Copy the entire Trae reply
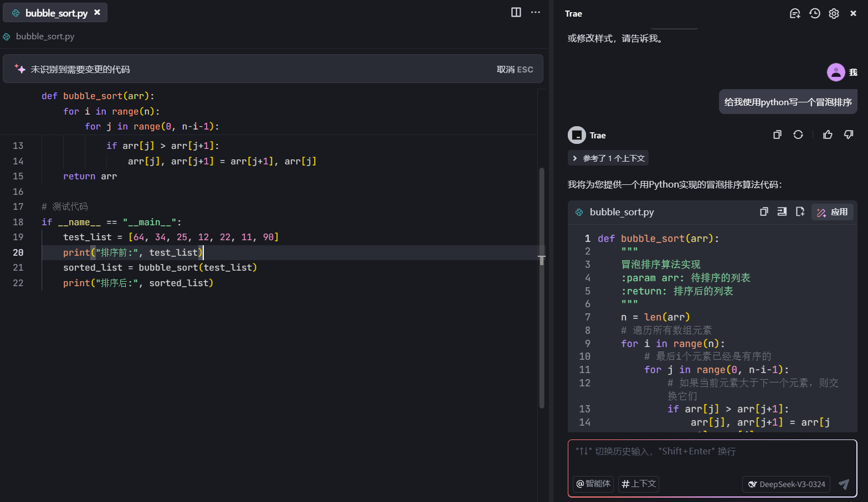868x502 pixels. pos(777,134)
